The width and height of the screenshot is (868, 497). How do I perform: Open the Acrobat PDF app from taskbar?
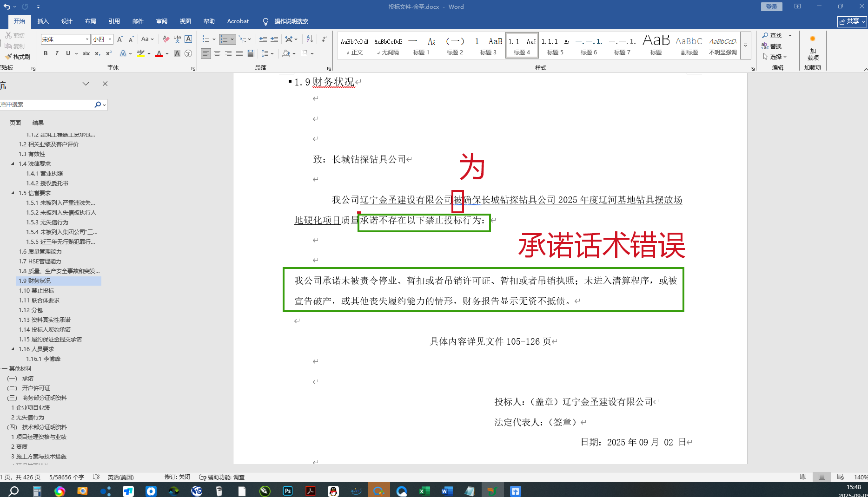[311, 490]
